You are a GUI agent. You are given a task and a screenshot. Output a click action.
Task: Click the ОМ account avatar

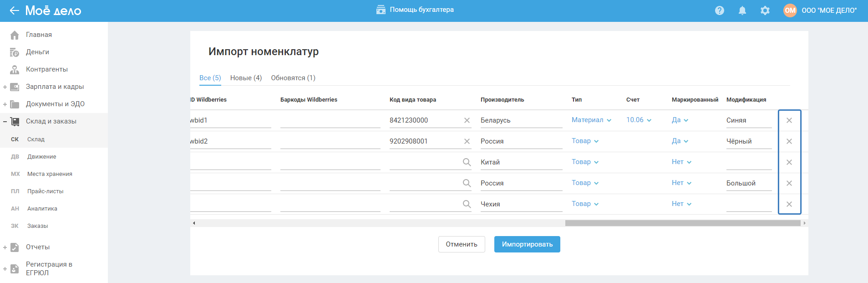790,10
